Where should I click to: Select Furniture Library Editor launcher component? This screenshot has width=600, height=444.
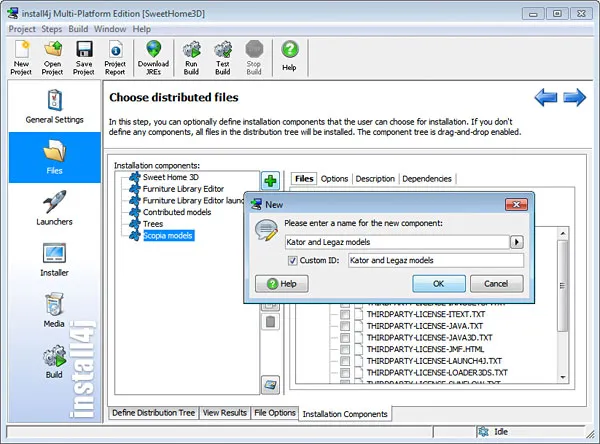point(193,201)
